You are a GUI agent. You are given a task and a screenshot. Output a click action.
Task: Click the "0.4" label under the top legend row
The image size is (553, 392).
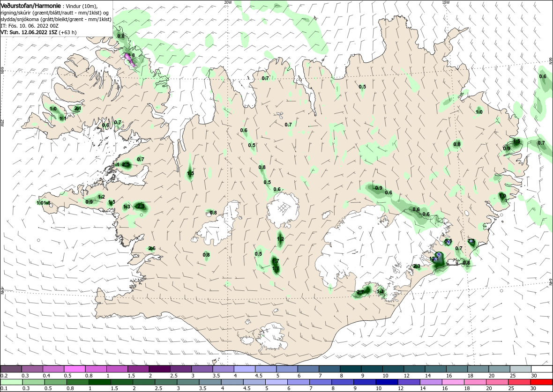pyautogui.click(x=46, y=376)
